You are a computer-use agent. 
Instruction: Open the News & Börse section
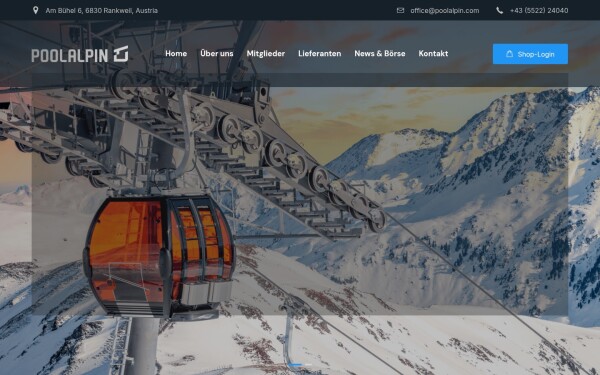point(380,54)
